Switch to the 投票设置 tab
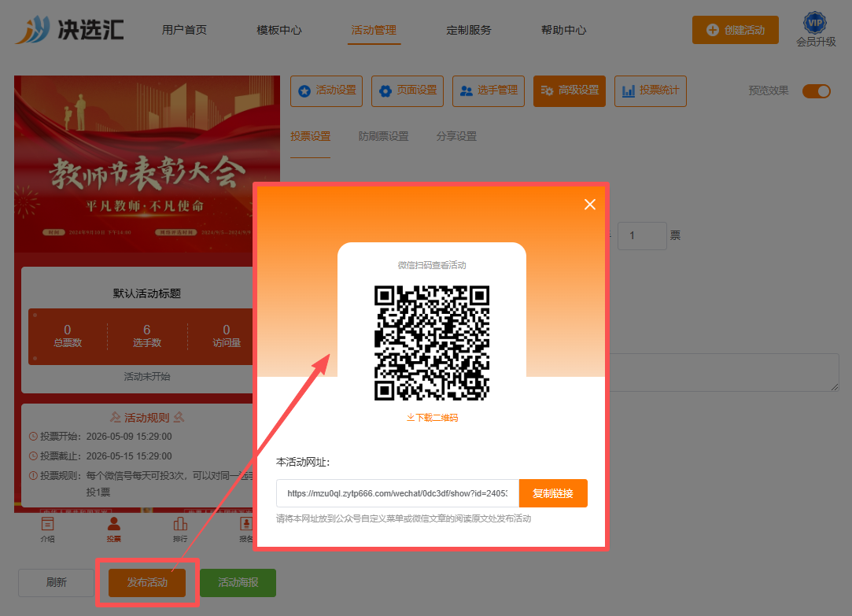 [310, 136]
